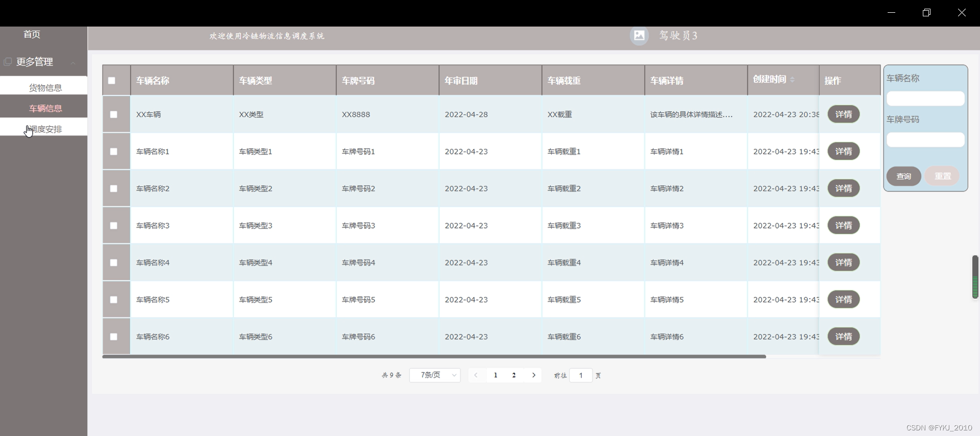This screenshot has width=980, height=436.
Task: Click the jump-to-page number input
Action: 581,375
